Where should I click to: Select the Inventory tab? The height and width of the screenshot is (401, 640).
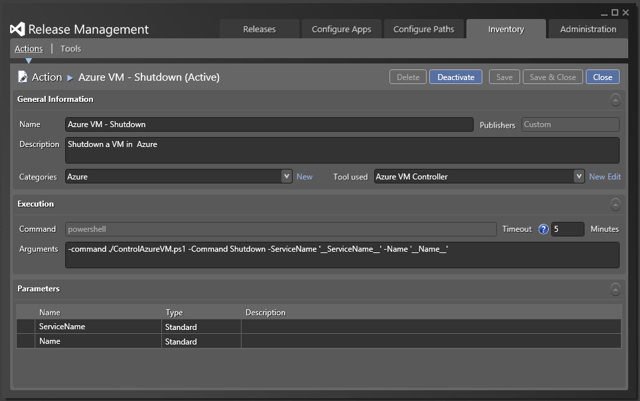(506, 29)
